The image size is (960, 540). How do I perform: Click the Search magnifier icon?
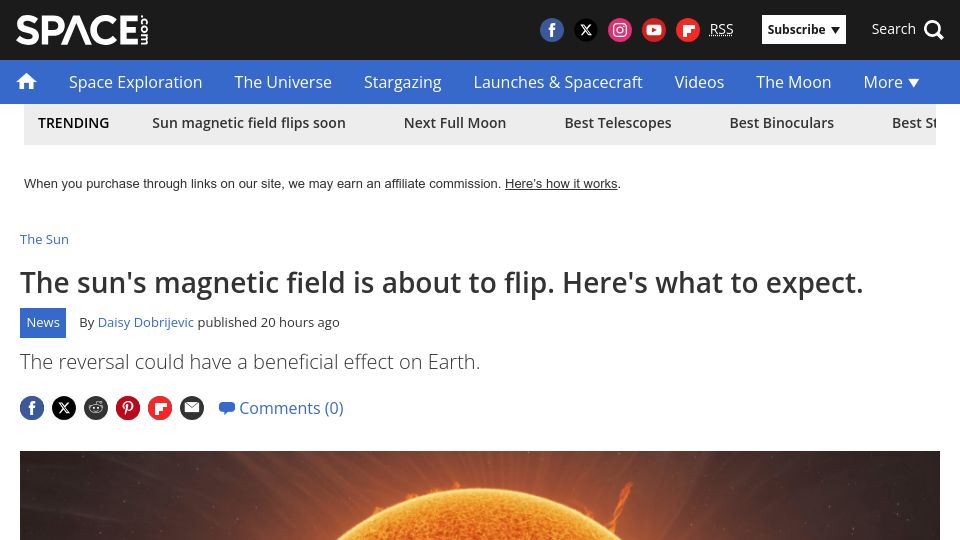coord(934,29)
